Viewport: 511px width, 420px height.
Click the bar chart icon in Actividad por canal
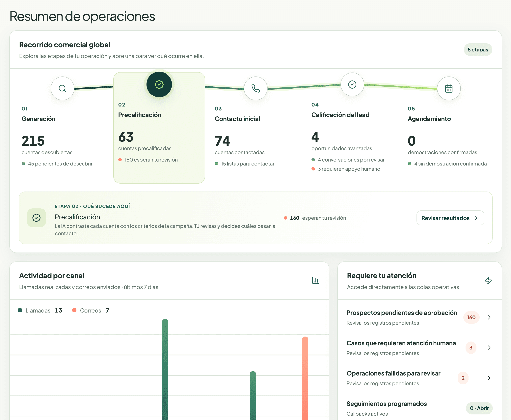pos(315,281)
